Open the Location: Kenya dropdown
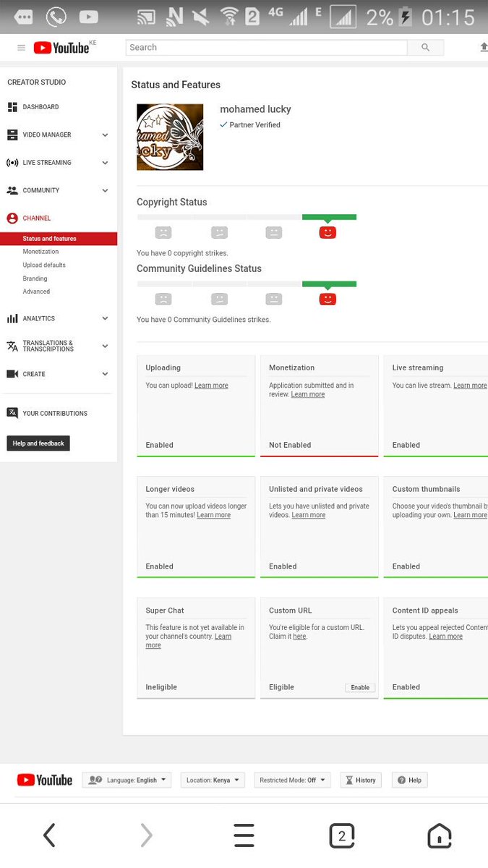Viewport: 488px width, 868px height. (x=213, y=780)
